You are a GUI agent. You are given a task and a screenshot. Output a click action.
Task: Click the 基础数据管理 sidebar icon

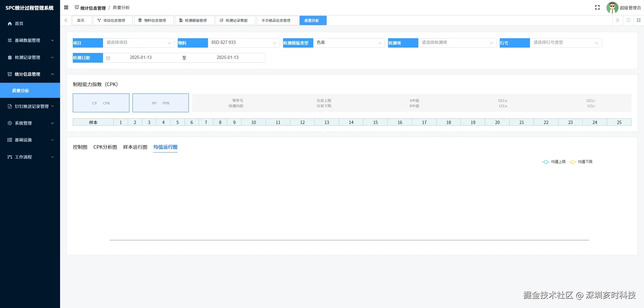pos(10,40)
